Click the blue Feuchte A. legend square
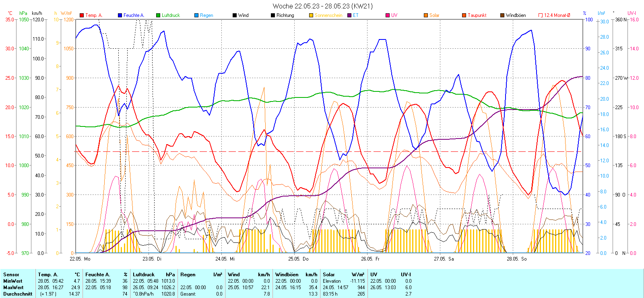 [x=120, y=15]
